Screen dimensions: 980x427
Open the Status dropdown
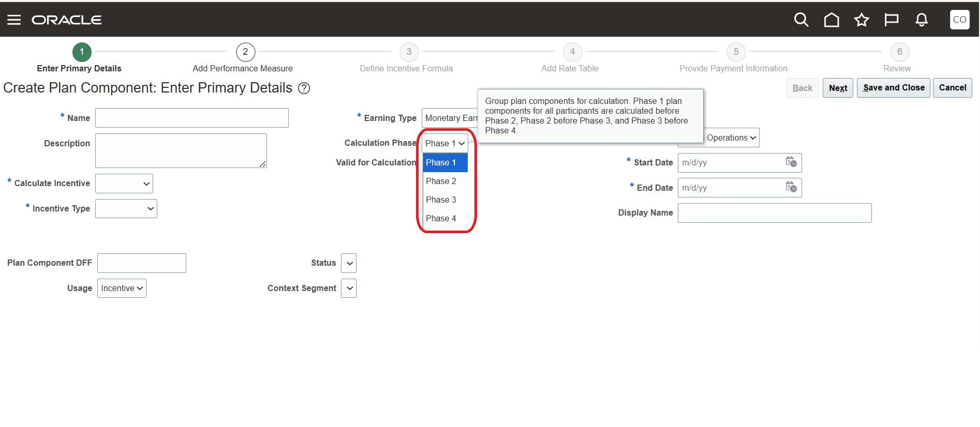pos(349,263)
